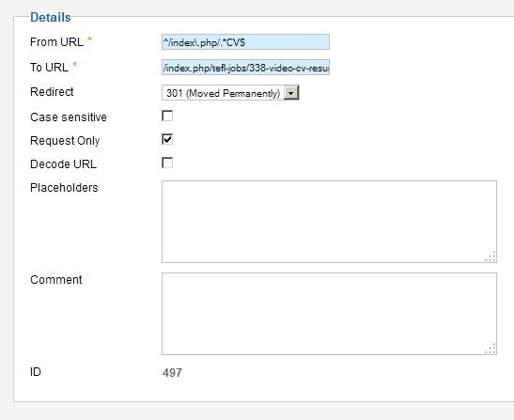The height and width of the screenshot is (420, 514).
Task: Click the Redirect label
Action: click(52, 92)
